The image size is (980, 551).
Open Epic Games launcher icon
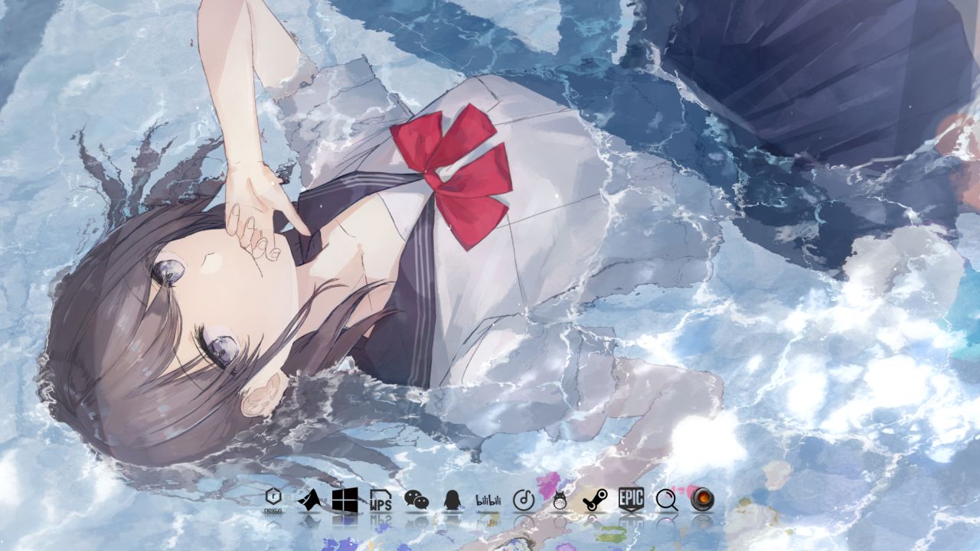pos(631,500)
